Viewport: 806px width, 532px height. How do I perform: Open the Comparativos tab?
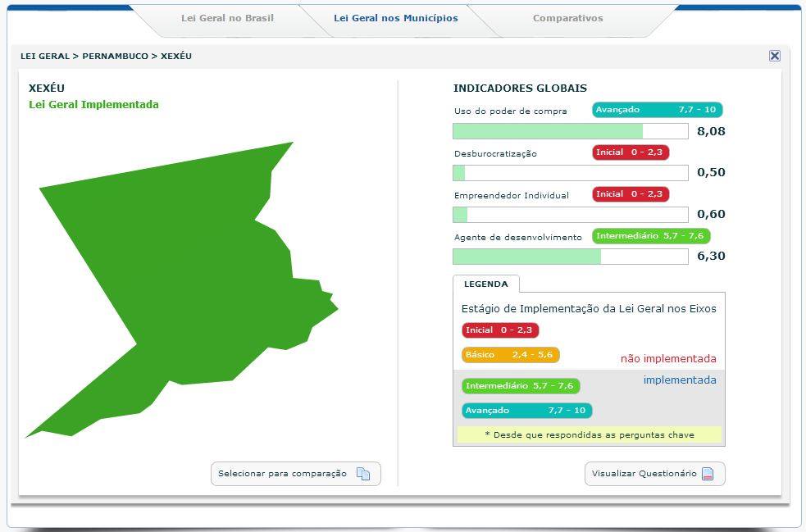pyautogui.click(x=567, y=18)
